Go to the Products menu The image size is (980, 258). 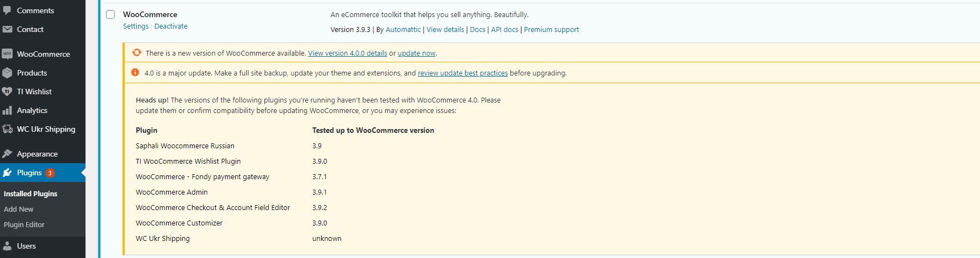coord(32,73)
